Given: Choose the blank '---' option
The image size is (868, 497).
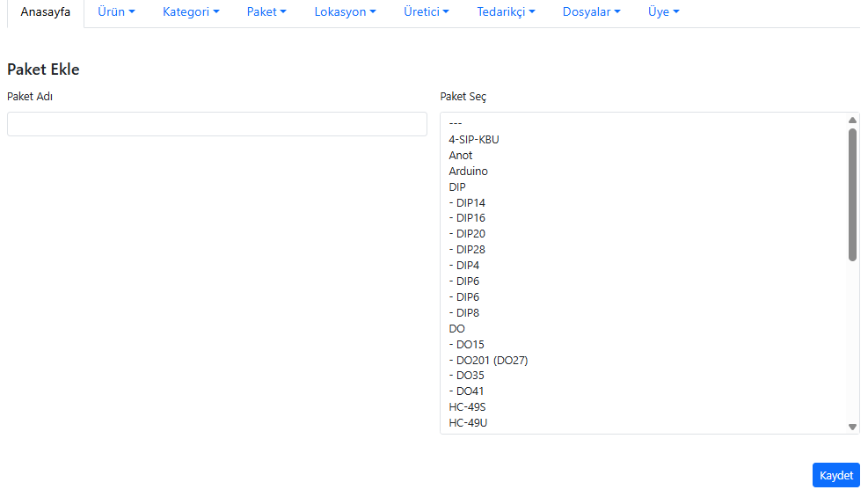Looking at the screenshot, I should (456, 123).
